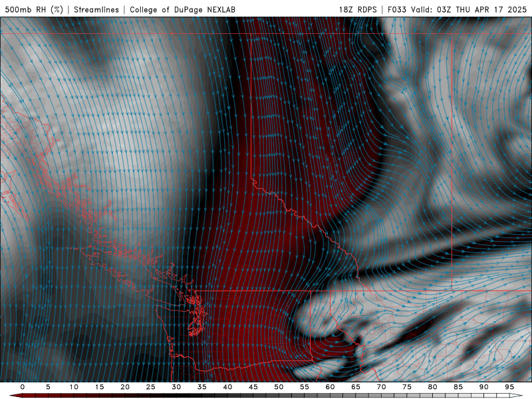Click the dark red left arrow end of colorbar
Screen dimensions: 532x399
[15, 396]
